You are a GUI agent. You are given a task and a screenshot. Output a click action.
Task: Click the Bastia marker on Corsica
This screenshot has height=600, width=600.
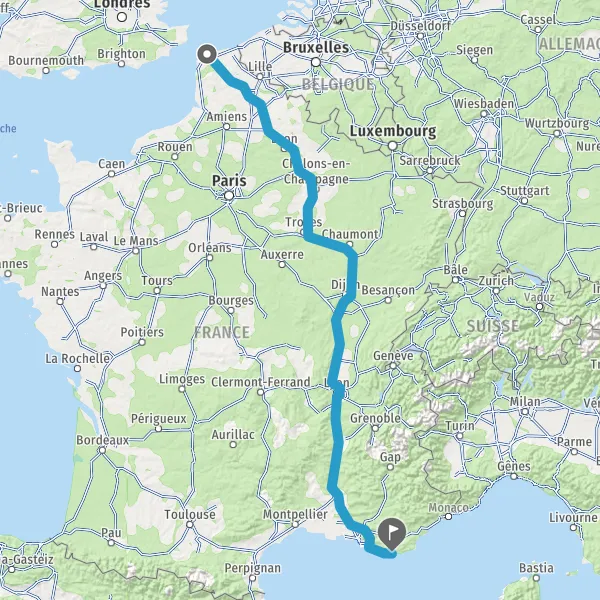(537, 578)
